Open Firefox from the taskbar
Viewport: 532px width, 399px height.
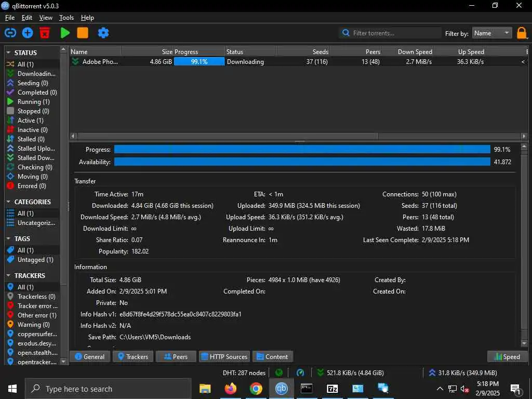(230, 389)
